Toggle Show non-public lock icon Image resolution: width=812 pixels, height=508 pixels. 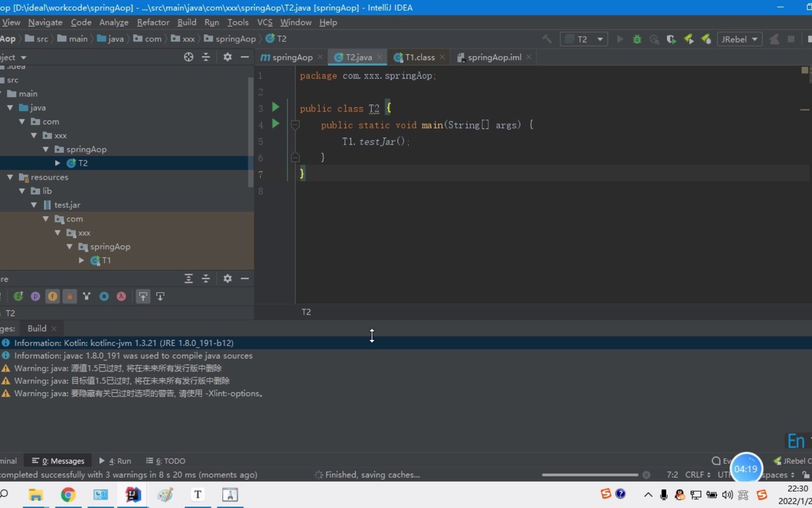point(70,296)
